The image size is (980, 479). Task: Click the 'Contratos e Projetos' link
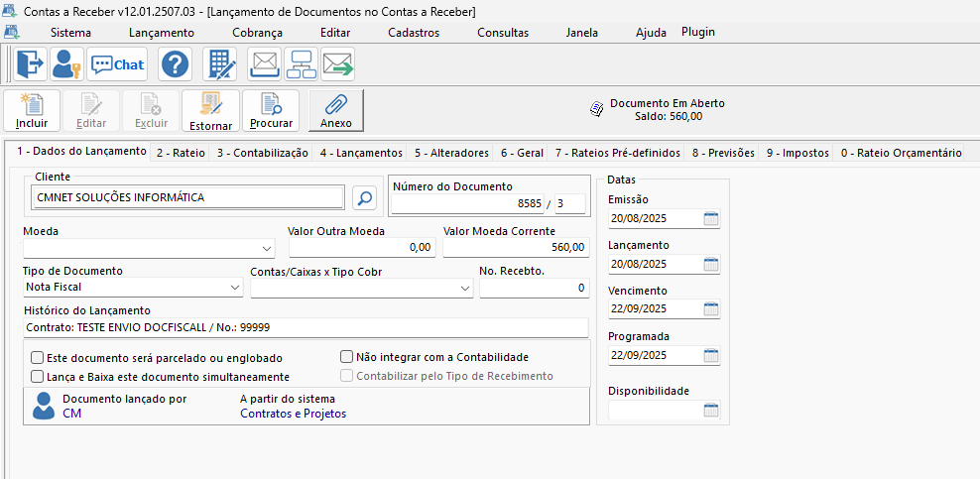[x=293, y=414]
